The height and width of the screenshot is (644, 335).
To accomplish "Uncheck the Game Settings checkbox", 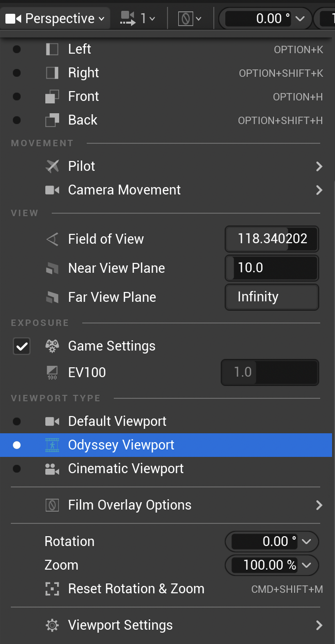I will pos(22,346).
